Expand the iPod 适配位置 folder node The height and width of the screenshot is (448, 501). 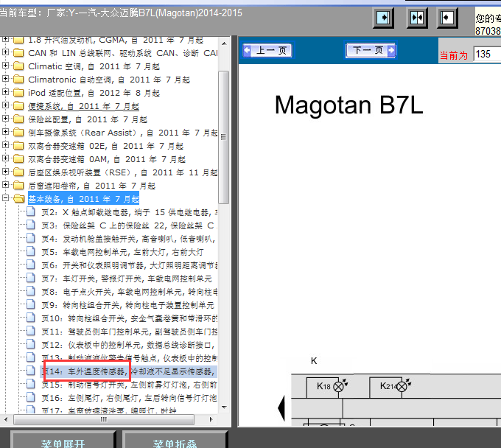coord(5,92)
